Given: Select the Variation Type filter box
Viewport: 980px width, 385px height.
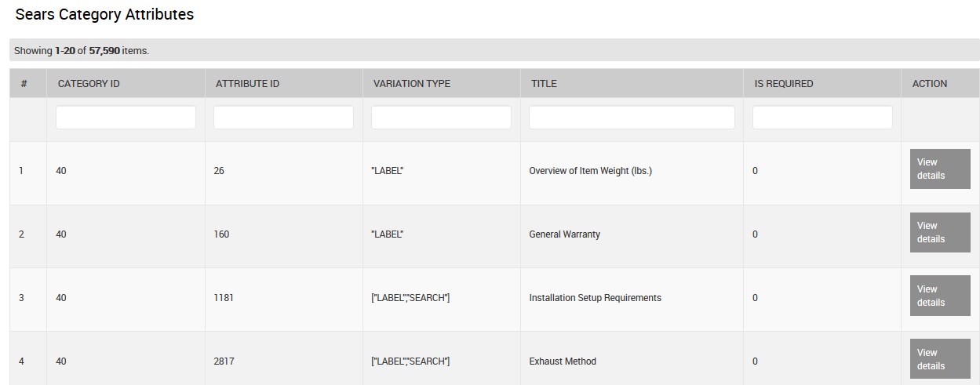Looking at the screenshot, I should pyautogui.click(x=441, y=118).
